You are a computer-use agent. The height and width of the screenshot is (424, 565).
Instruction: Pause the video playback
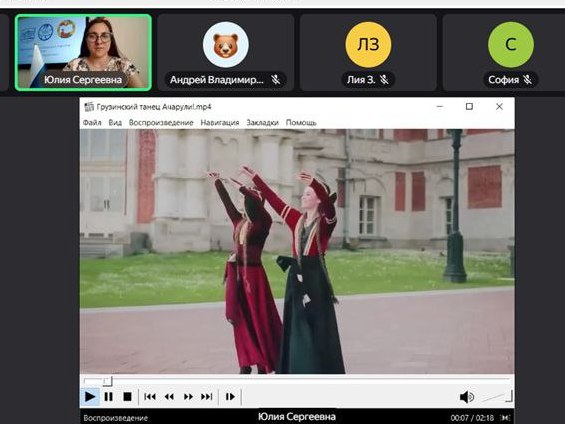(x=108, y=397)
